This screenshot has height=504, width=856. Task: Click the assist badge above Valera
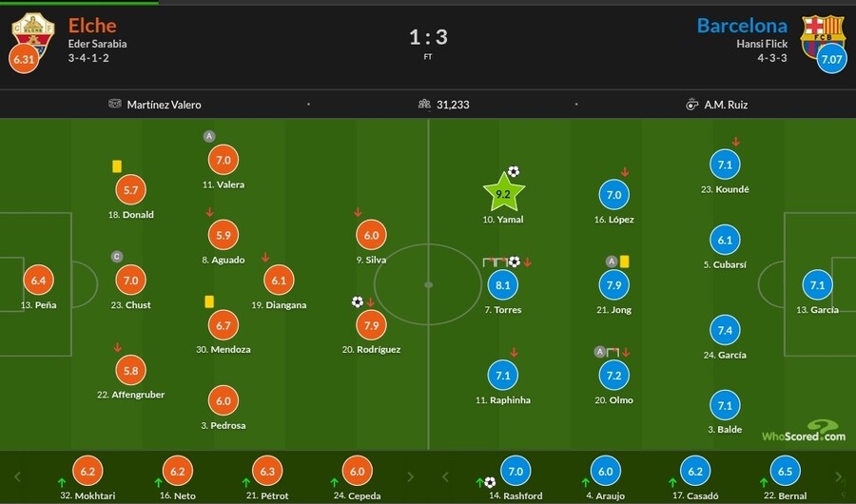tap(209, 137)
